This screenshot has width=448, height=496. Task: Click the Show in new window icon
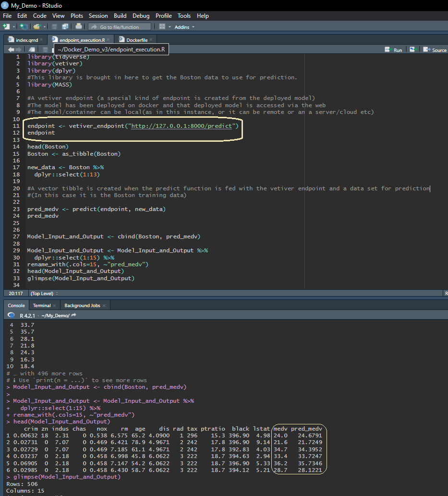[32, 50]
